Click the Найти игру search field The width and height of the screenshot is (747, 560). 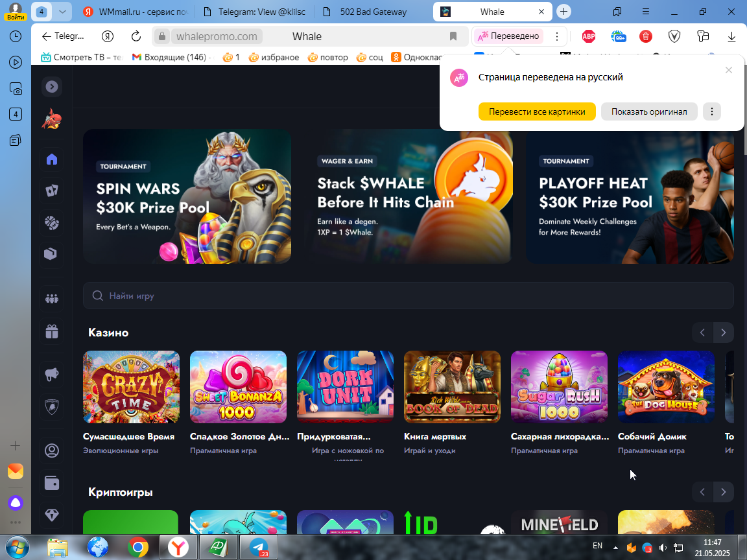pos(409,296)
